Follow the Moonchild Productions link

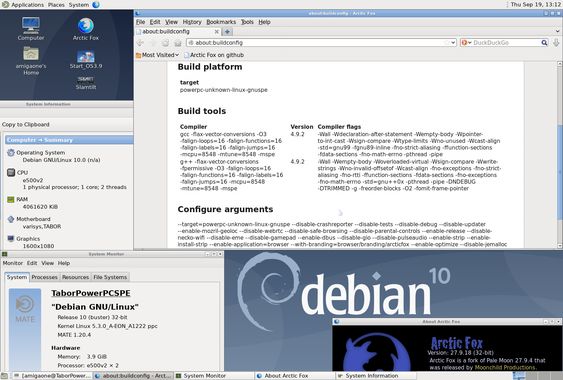[x=505, y=367]
